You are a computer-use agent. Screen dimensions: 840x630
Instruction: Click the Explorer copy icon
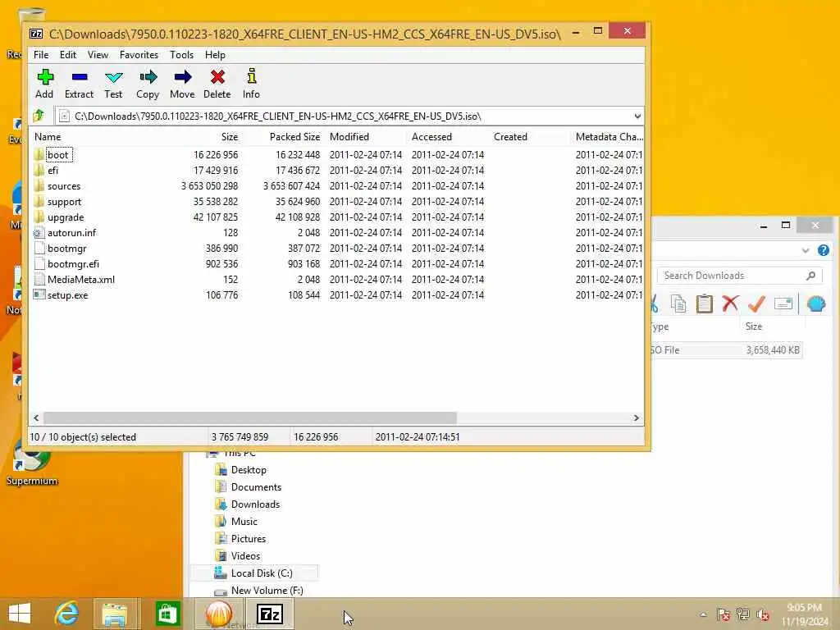[x=678, y=304]
